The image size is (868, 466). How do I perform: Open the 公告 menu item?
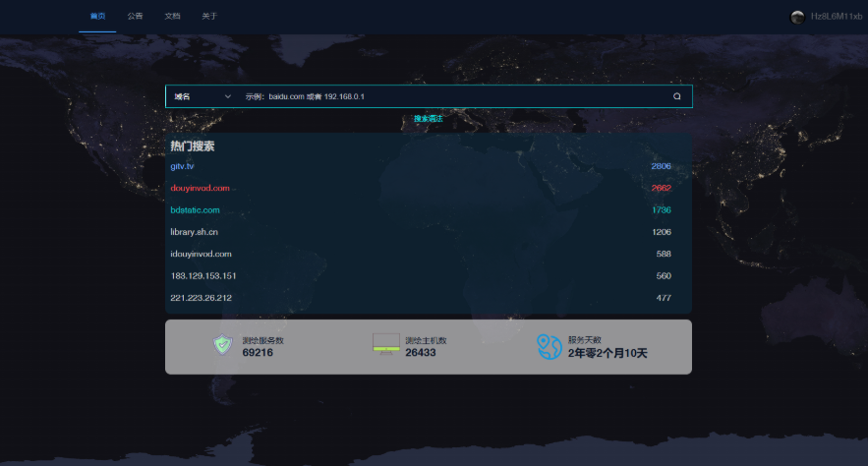[135, 17]
